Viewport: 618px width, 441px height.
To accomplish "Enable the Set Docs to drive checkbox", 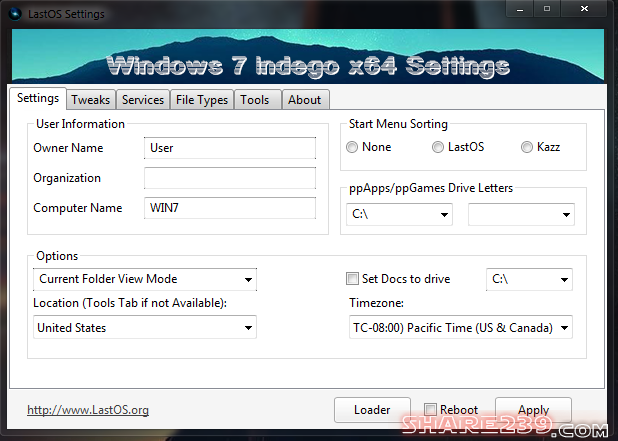I will pos(352,279).
